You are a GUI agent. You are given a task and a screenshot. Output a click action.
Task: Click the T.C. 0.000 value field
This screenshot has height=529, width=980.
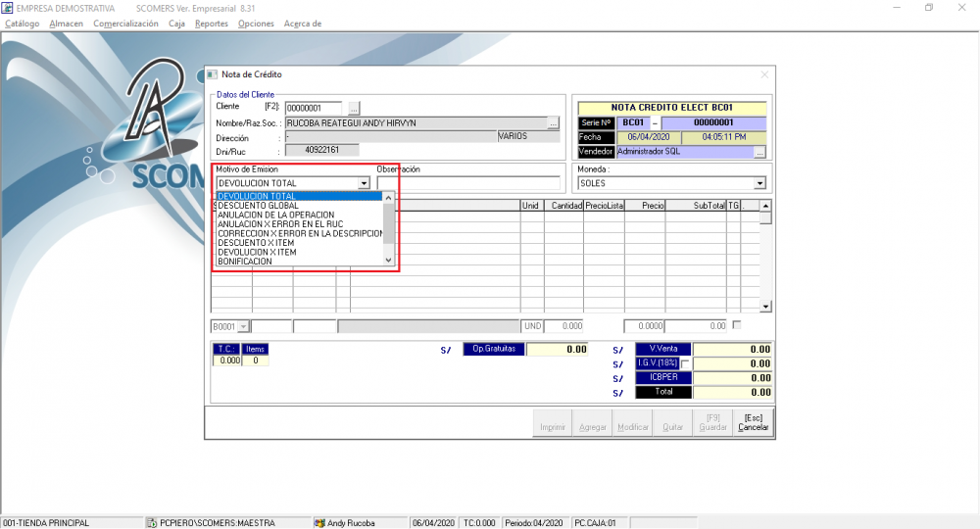[x=228, y=361]
